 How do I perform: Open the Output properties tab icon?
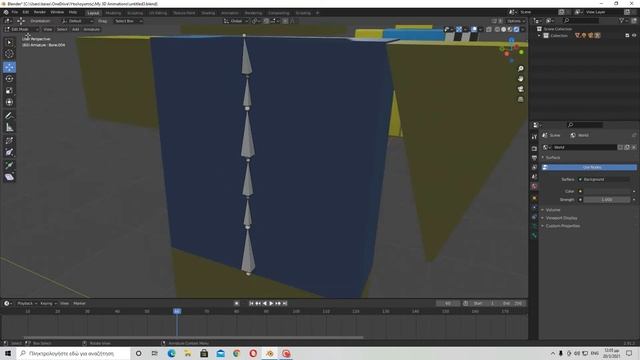[x=534, y=158]
